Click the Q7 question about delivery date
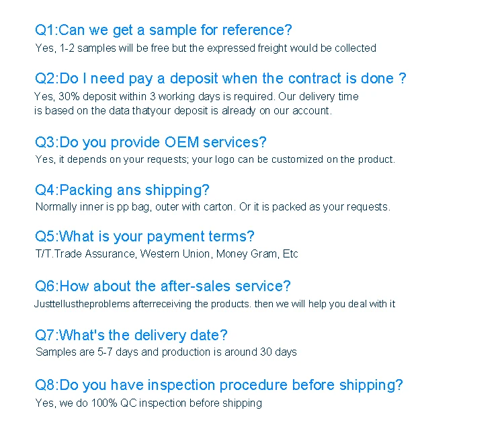The width and height of the screenshot is (504, 437). [x=131, y=335]
